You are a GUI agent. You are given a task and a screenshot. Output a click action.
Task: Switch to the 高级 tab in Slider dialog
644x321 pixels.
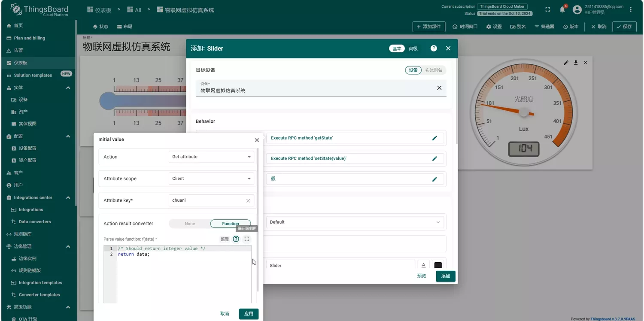pos(413,48)
